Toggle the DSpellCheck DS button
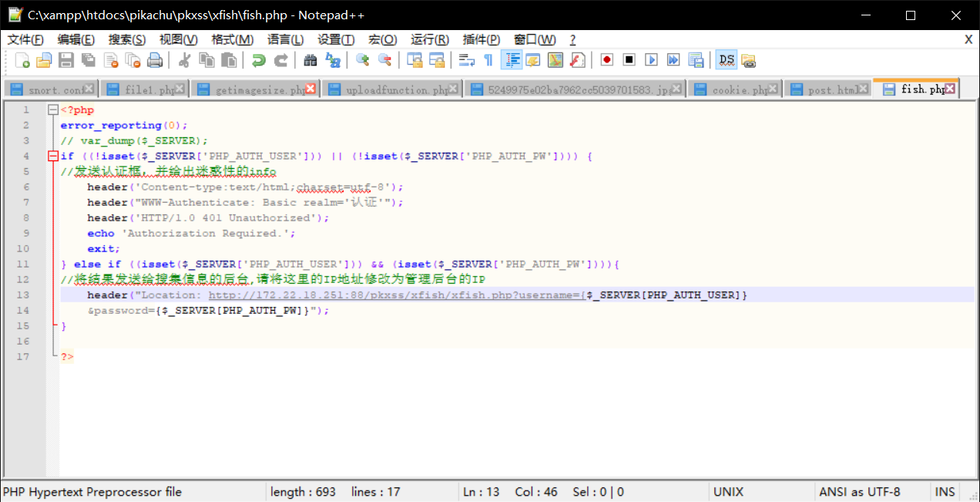 coord(726,60)
